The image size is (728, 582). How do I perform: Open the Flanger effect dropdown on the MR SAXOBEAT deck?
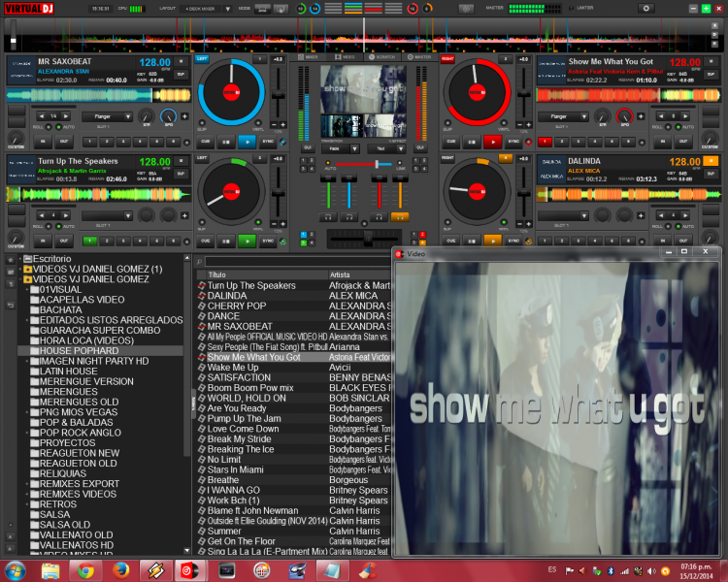[107, 116]
